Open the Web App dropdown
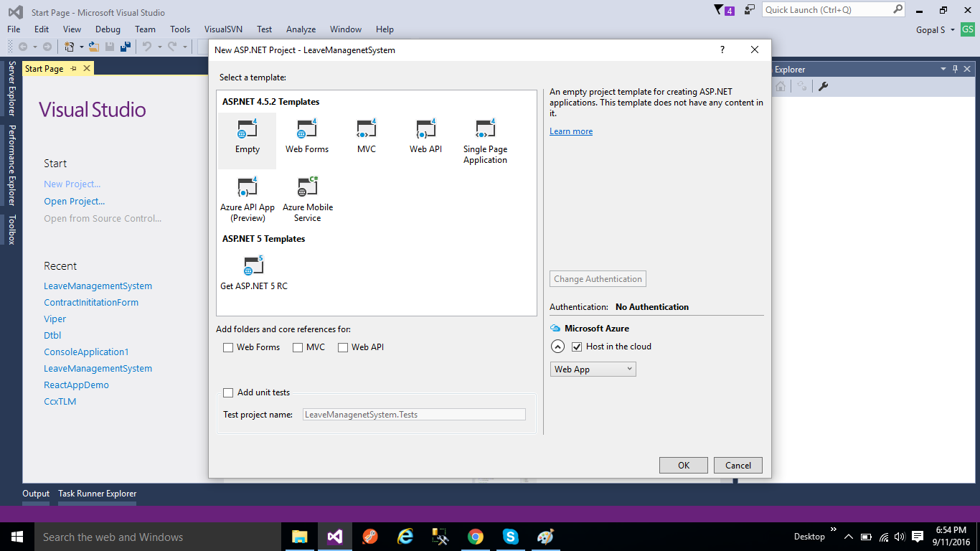 [x=593, y=369]
